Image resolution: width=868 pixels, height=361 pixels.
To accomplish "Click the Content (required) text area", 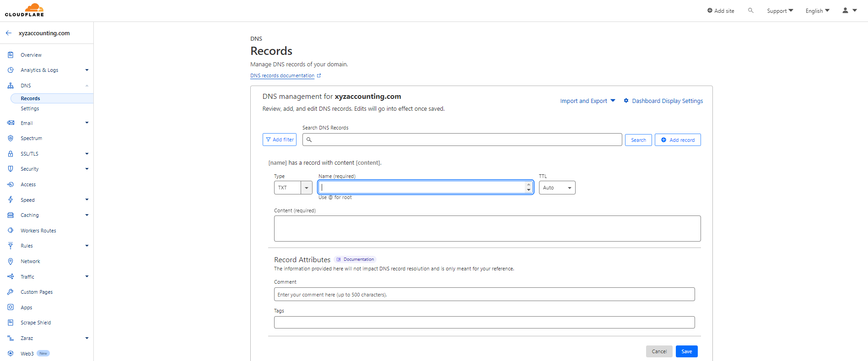I will [487, 228].
